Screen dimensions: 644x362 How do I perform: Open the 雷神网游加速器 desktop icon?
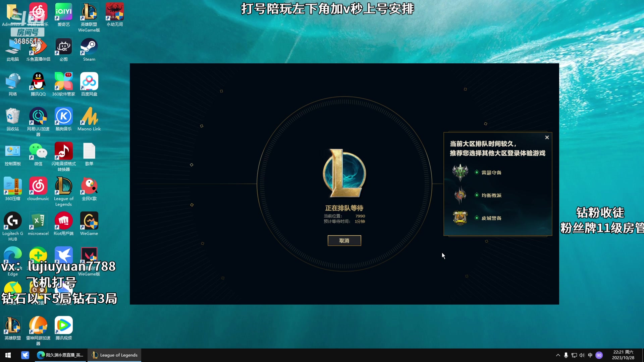(38, 331)
